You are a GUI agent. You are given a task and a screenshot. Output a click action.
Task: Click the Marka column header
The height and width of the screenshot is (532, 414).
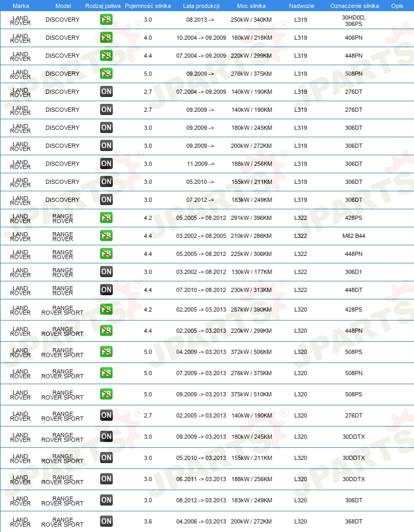coord(21,6)
